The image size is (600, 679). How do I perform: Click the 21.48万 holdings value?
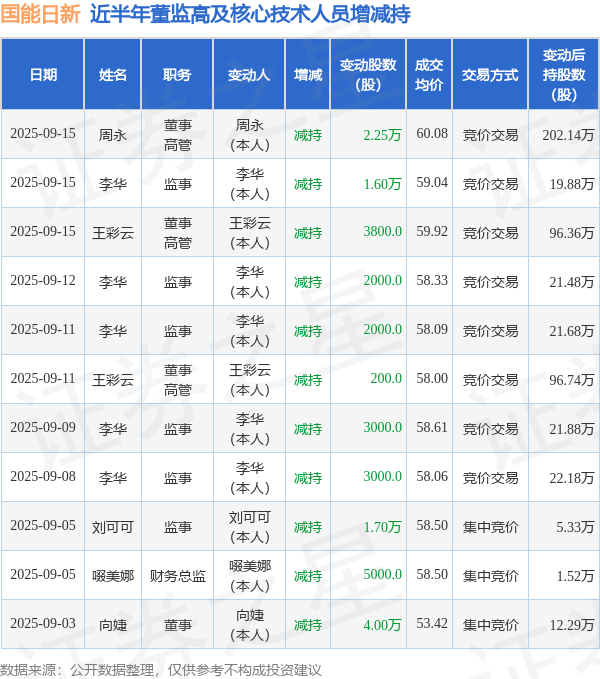(571, 281)
